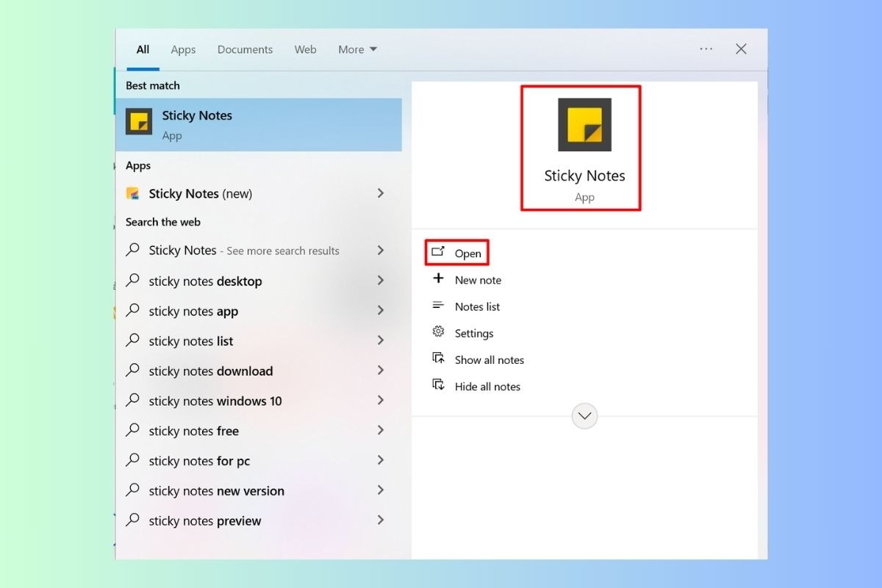Click 'Sticky Notes' title text under large icon

[584, 176]
